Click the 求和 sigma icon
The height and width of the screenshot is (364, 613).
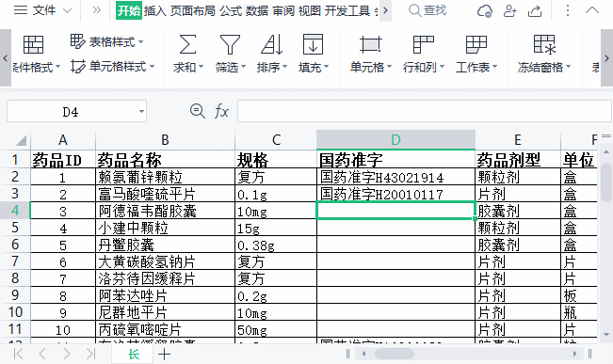pyautogui.click(x=187, y=44)
